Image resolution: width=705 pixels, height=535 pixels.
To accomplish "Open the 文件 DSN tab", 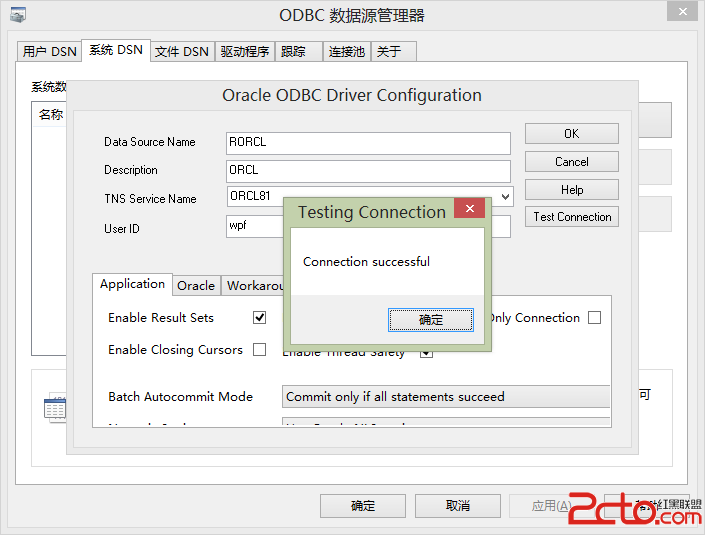I will tap(182, 51).
